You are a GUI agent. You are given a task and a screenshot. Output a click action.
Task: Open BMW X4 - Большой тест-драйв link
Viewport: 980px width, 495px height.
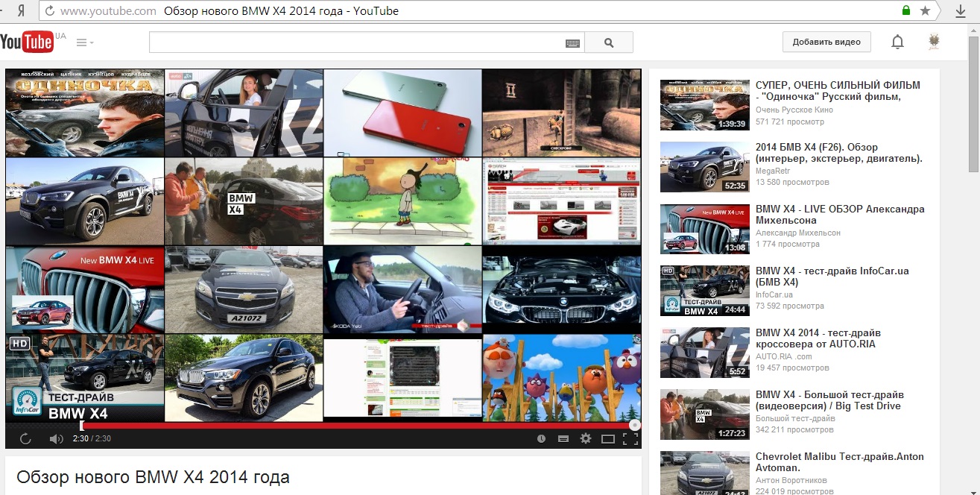[x=829, y=400]
